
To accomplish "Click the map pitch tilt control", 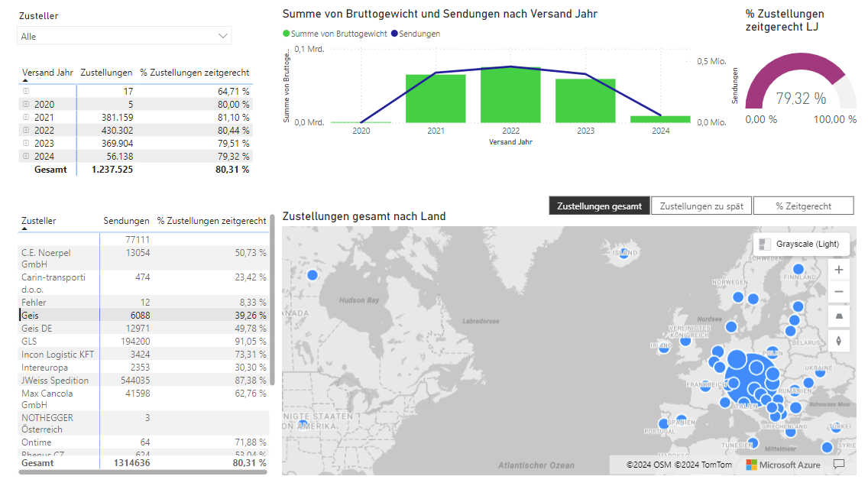I will 839,316.
